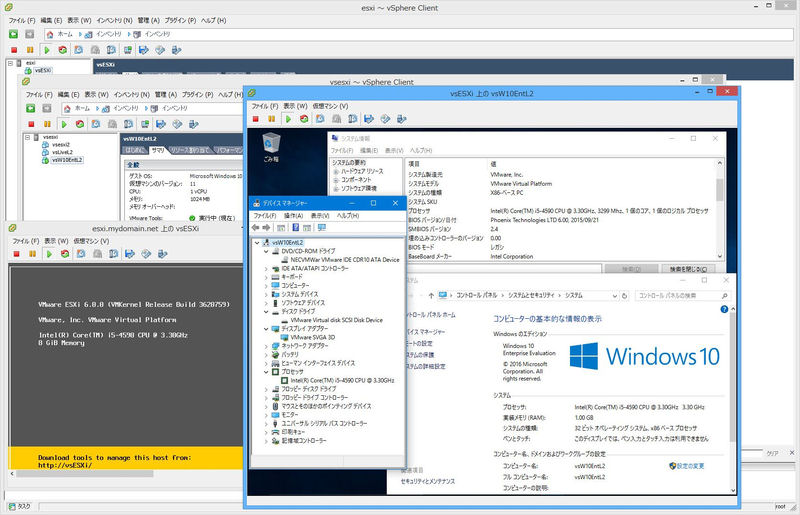This screenshot has height=515, width=800.
Task: Device Manager help toolbar icon
Action: [295, 228]
